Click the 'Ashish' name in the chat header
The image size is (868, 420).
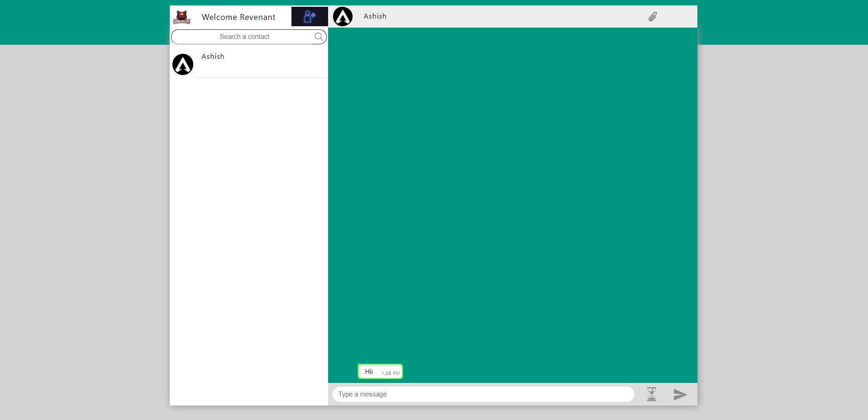click(x=374, y=16)
